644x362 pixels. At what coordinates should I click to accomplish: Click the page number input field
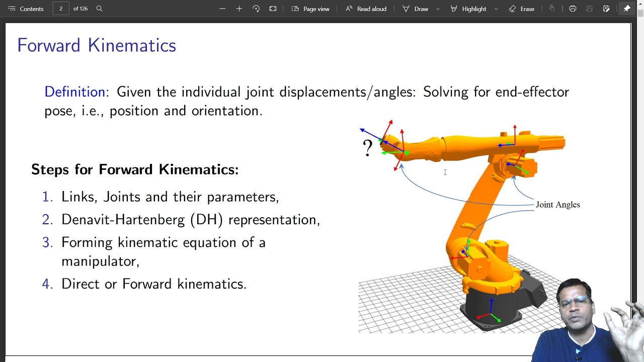click(61, 9)
